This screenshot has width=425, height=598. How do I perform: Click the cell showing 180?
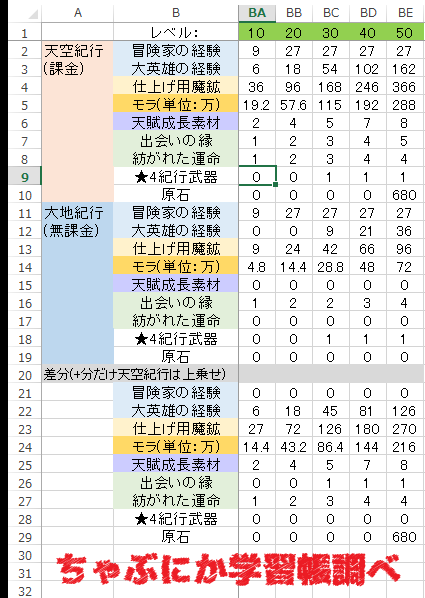tap(368, 429)
